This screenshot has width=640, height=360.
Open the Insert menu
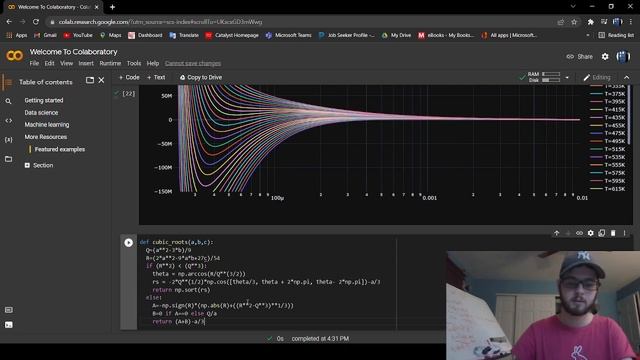click(x=86, y=64)
